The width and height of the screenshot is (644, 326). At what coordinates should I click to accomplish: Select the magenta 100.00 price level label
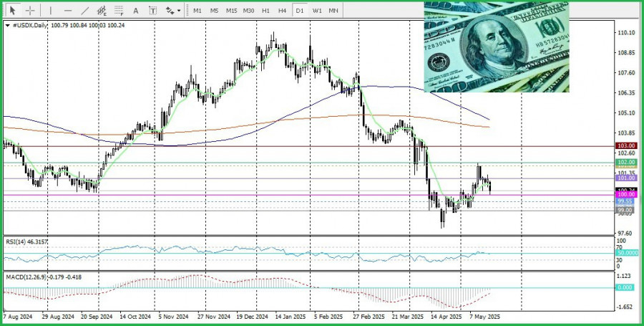click(x=626, y=194)
